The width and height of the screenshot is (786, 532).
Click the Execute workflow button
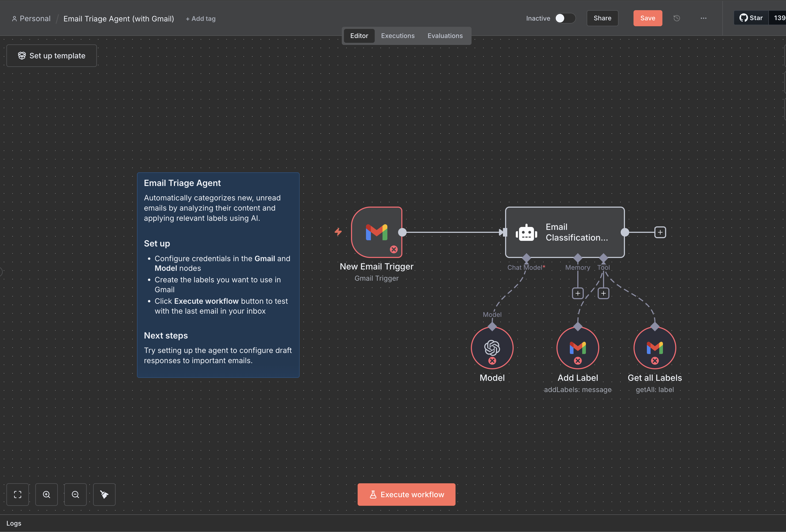(406, 494)
